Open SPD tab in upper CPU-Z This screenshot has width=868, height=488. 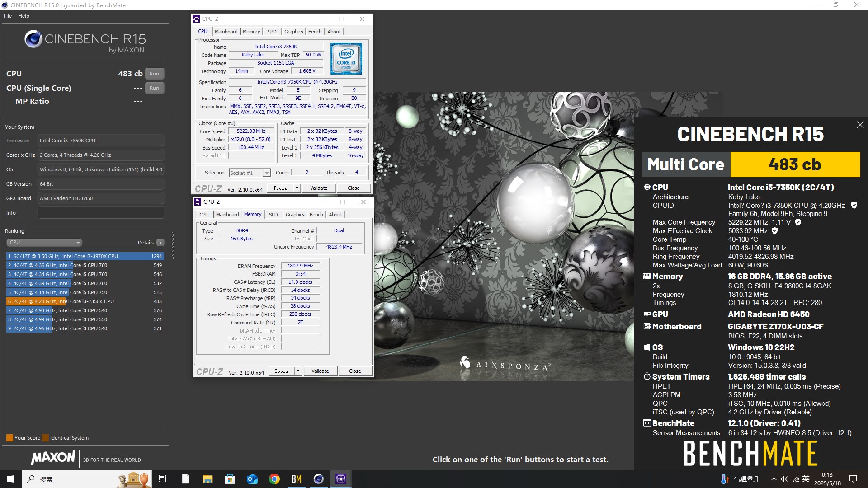272,32
